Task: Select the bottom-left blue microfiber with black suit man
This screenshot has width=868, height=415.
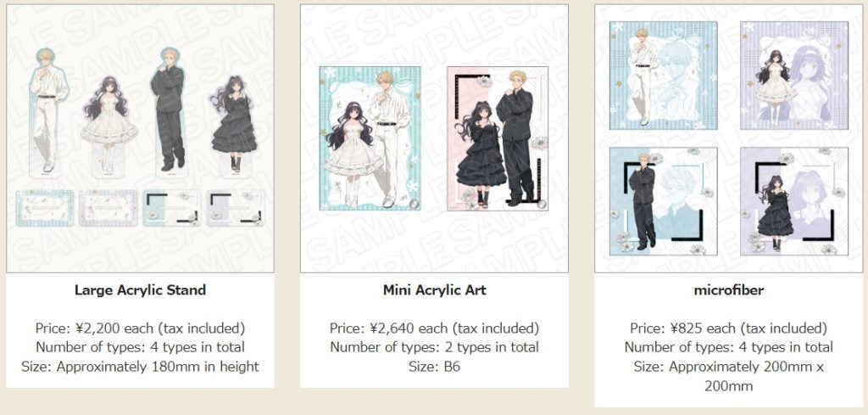Action: click(663, 202)
